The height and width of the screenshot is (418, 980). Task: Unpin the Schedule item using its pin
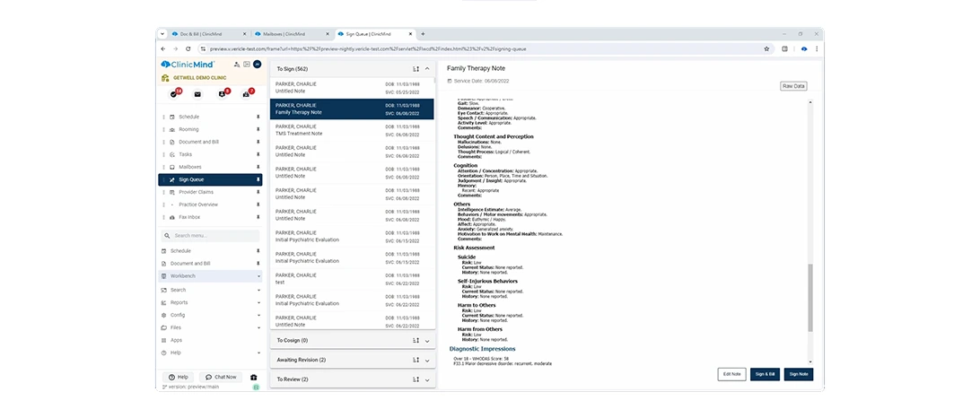coord(258,117)
